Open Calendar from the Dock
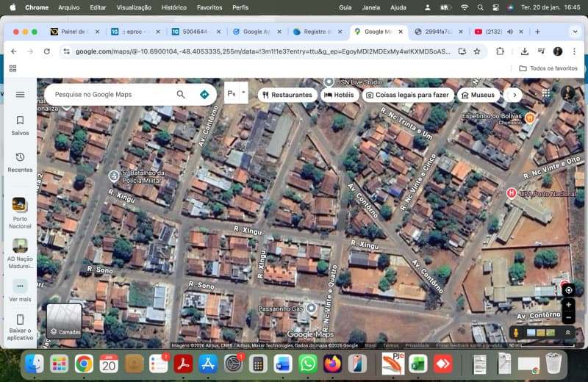The height and width of the screenshot is (382, 588). (109, 364)
